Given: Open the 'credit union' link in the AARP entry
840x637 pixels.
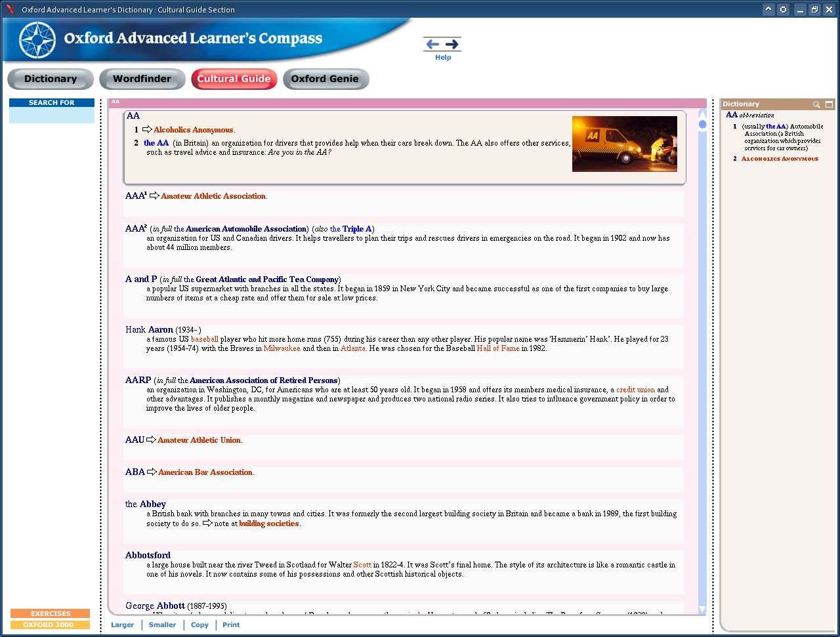Looking at the screenshot, I should (x=635, y=390).
